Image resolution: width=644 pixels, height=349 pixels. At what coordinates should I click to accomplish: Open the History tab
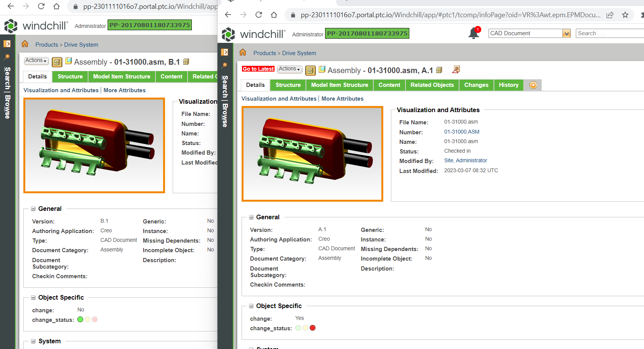click(x=508, y=85)
